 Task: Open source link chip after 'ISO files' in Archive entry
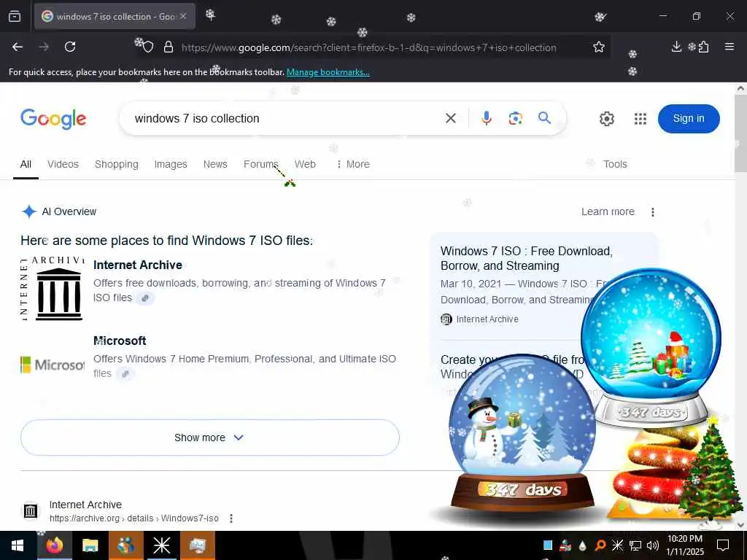tap(145, 298)
